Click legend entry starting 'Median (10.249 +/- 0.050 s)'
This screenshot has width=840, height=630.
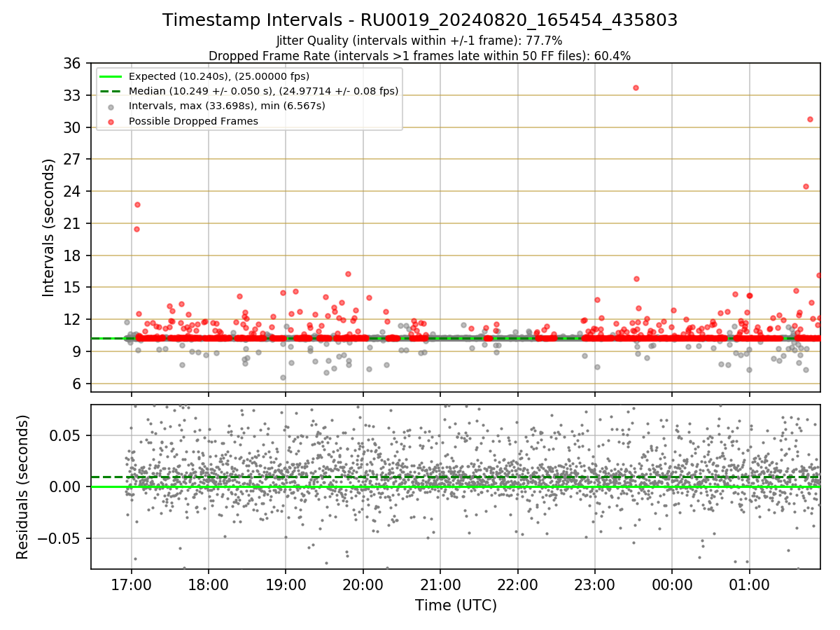[x=264, y=91]
